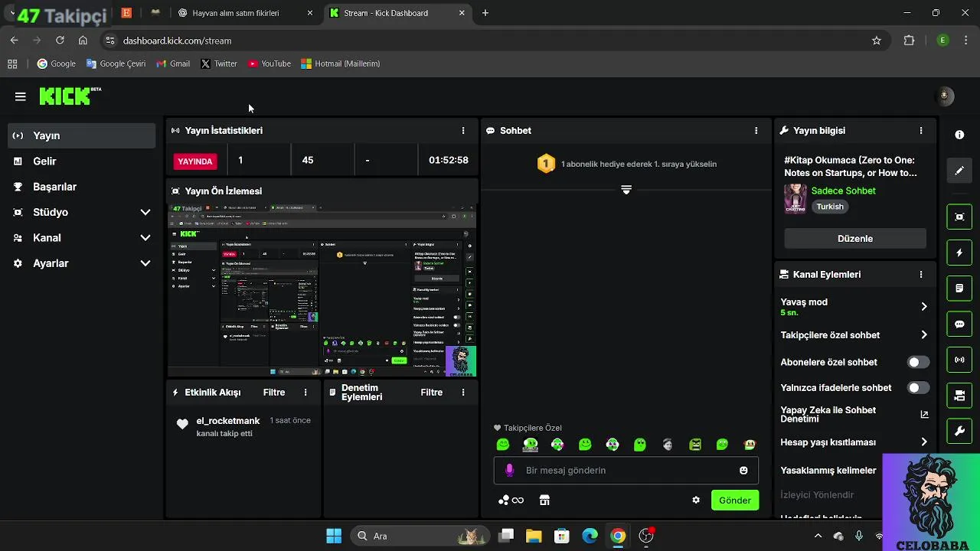Open el_rocketmank follower entry
The height and width of the screenshot is (551, 980).
(243, 427)
